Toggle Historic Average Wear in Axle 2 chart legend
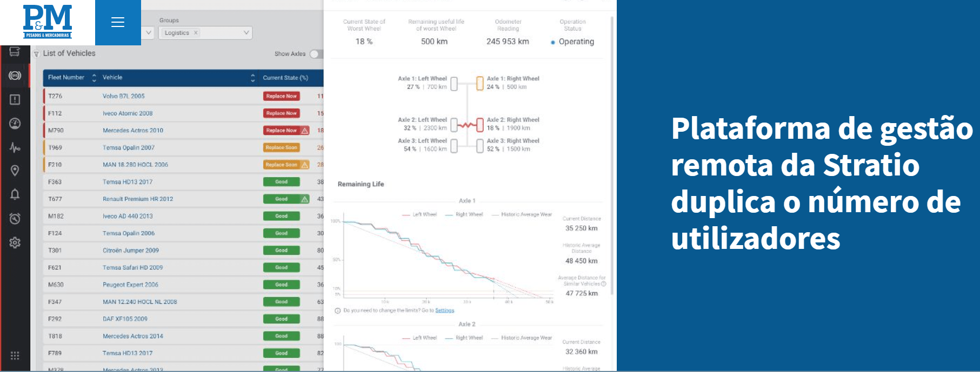 click(522, 338)
